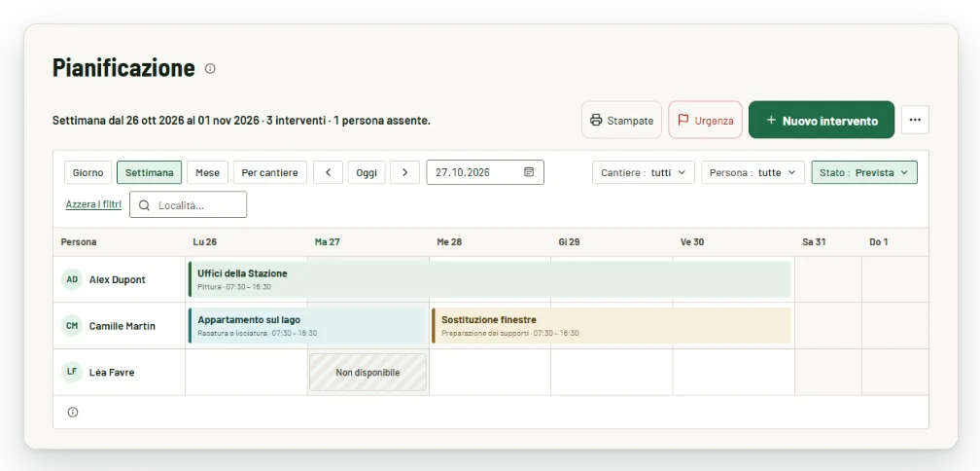Click the plus icon in Nuovo intervento
The height and width of the screenshot is (471, 980).
(771, 120)
